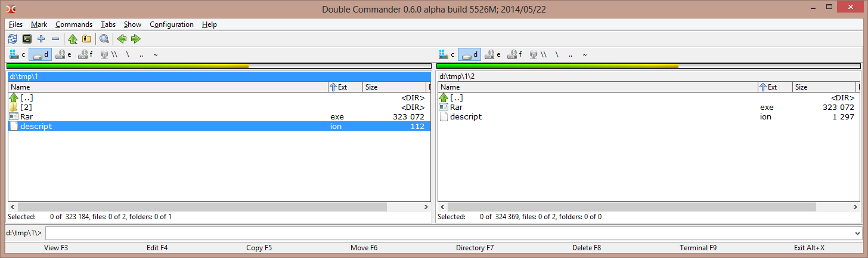This screenshot has width=868, height=258.
Task: Select the [..] row in left panel
Action: click(x=219, y=97)
